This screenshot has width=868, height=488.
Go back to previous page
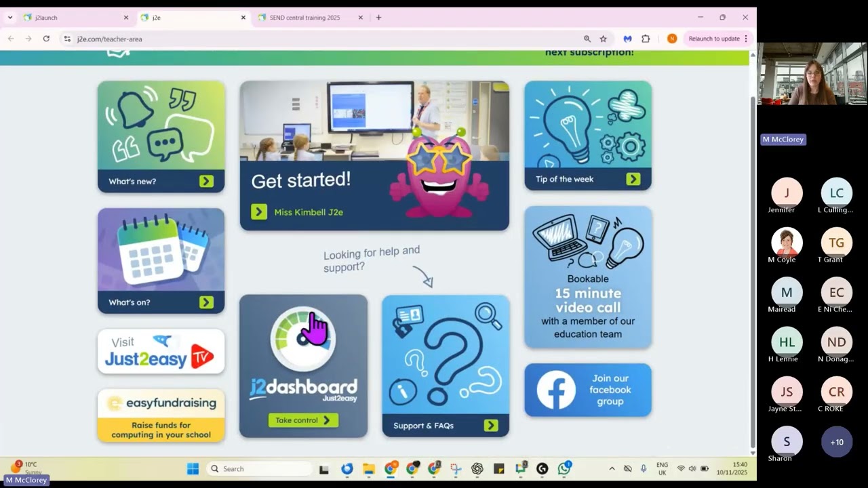pyautogui.click(x=11, y=39)
